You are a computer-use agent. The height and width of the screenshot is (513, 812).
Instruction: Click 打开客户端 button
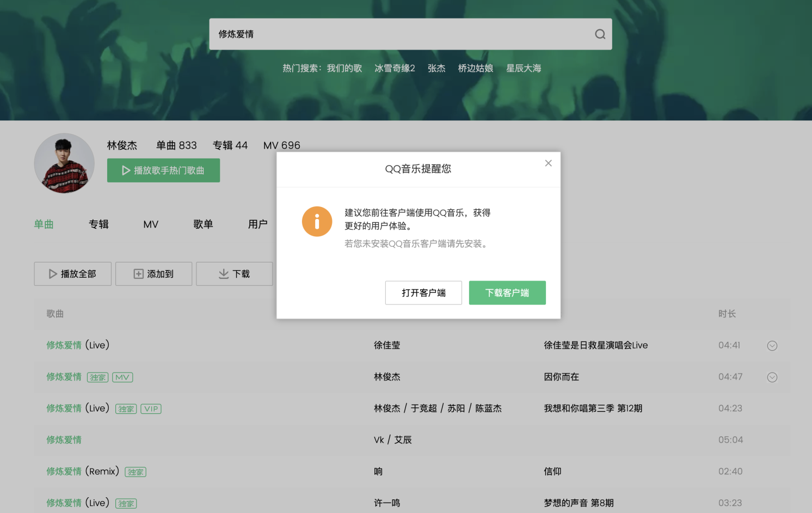click(423, 293)
